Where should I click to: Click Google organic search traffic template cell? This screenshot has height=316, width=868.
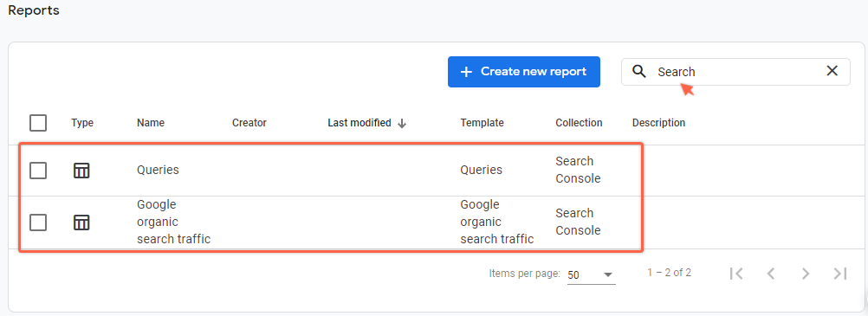(x=497, y=222)
